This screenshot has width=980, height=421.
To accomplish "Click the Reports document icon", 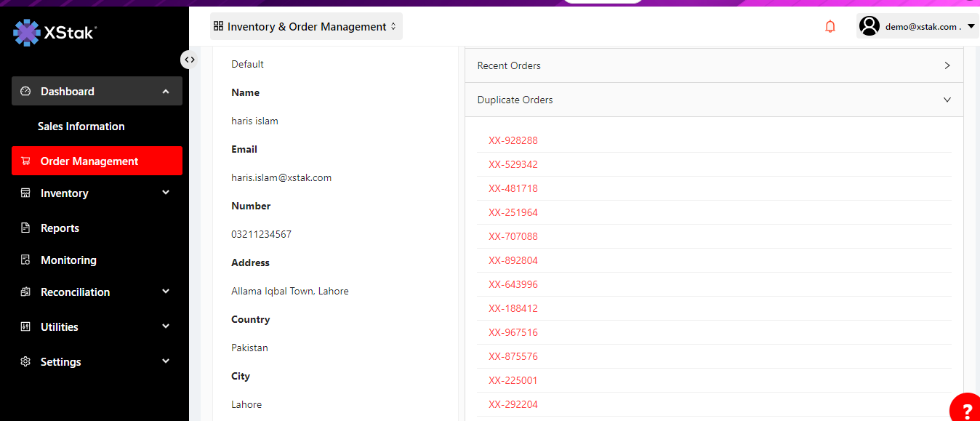I will coord(25,228).
